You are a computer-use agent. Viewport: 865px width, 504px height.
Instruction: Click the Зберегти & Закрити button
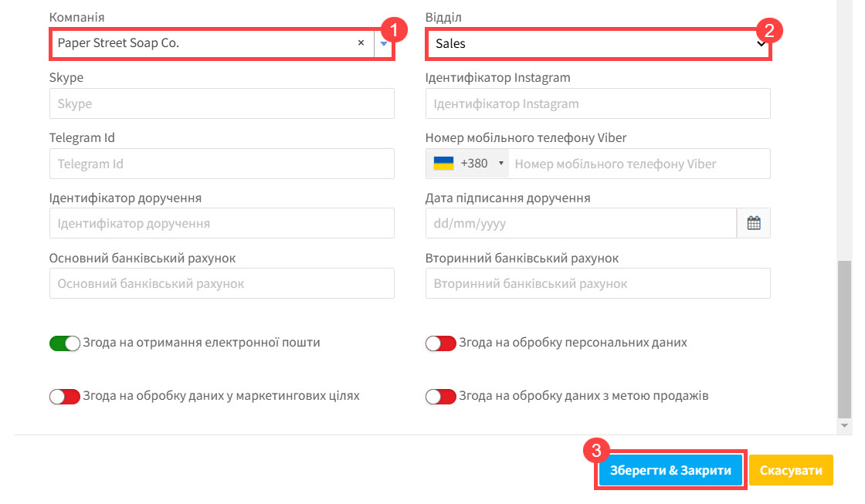coord(670,470)
